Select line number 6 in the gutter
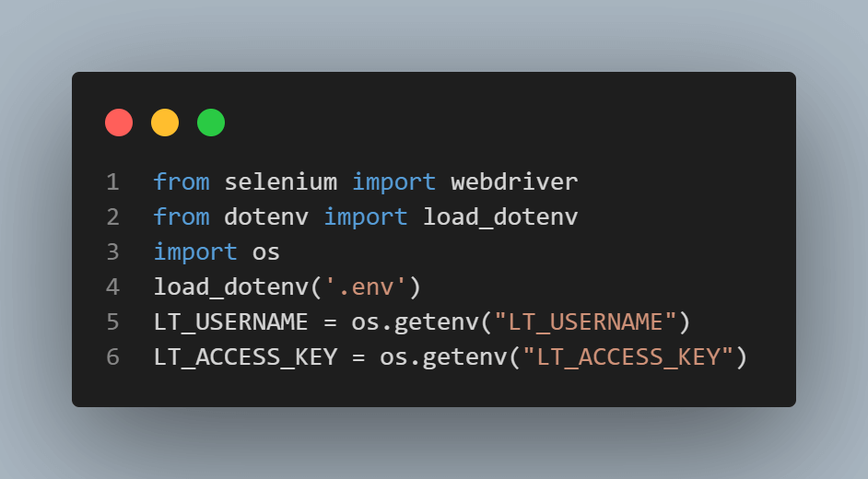Viewport: 868px width, 479px height. coord(112,357)
